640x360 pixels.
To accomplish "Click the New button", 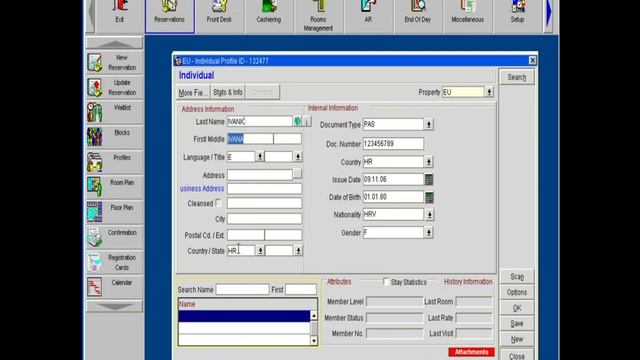I will click(517, 339).
